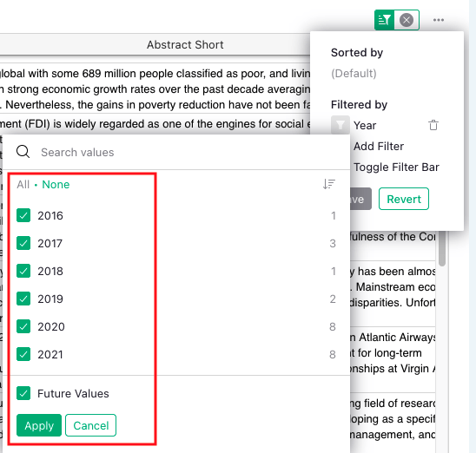Uncheck the 2019 checkbox
The image size is (476, 453).
[23, 299]
